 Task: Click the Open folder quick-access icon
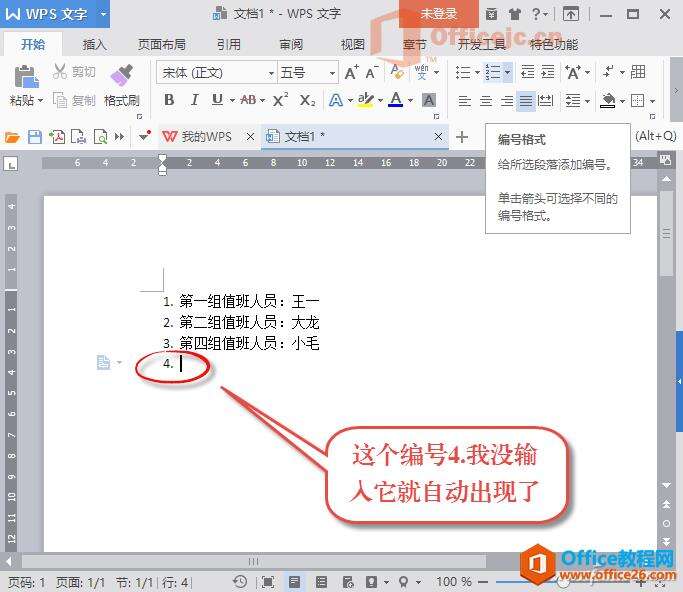click(x=12, y=137)
